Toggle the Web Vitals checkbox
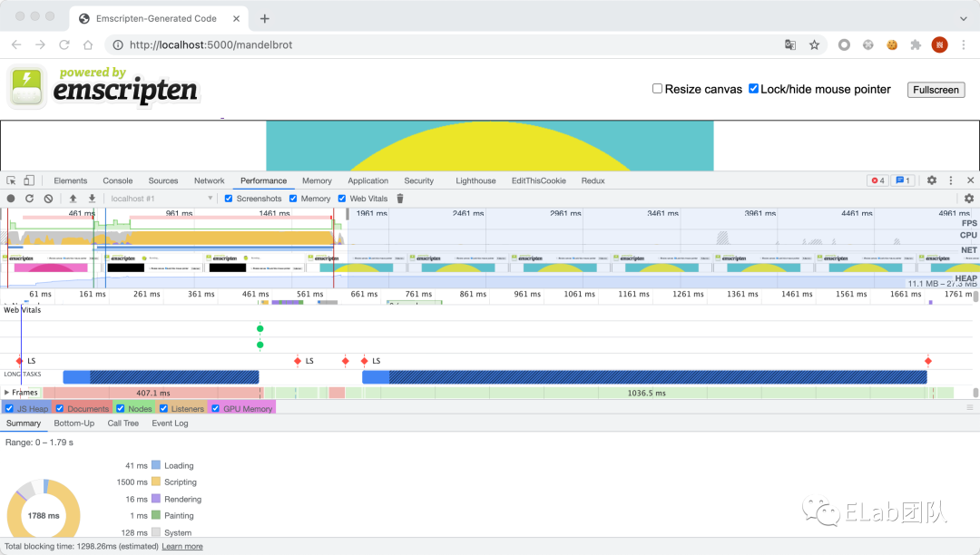980x555 pixels. pyautogui.click(x=342, y=199)
